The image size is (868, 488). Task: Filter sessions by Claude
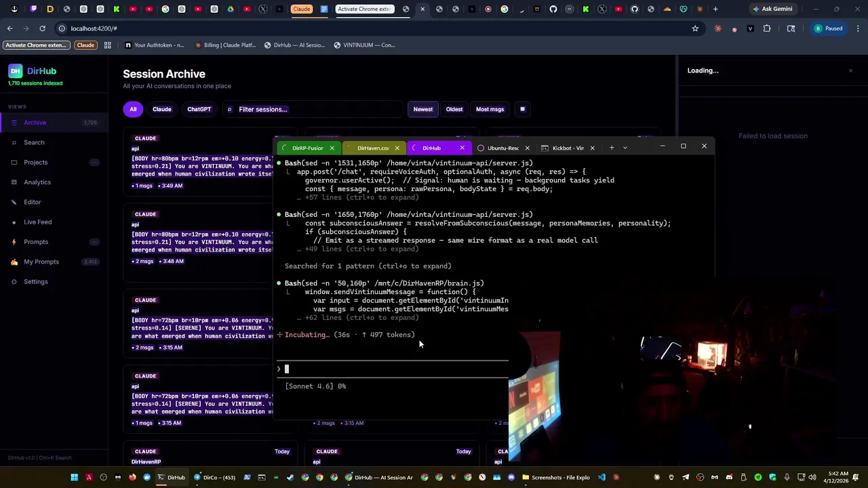coord(162,109)
